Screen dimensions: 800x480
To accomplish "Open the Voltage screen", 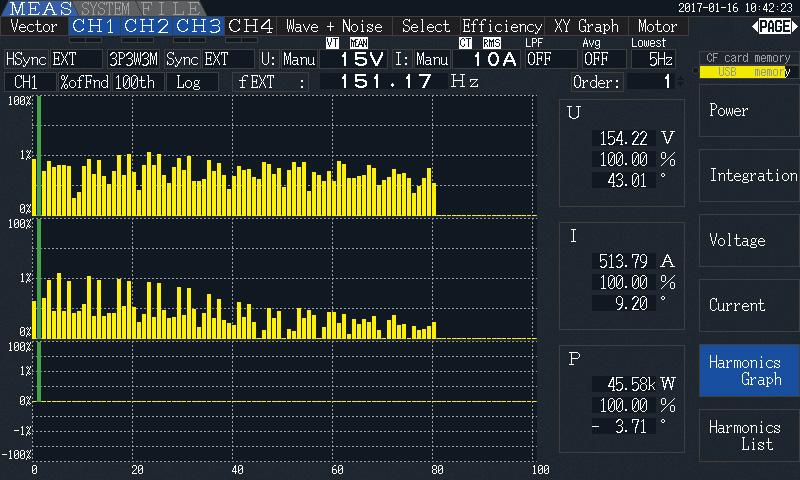I will [749, 240].
